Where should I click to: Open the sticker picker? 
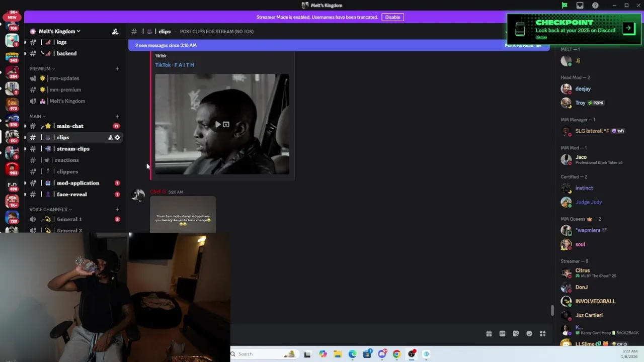[516, 333]
